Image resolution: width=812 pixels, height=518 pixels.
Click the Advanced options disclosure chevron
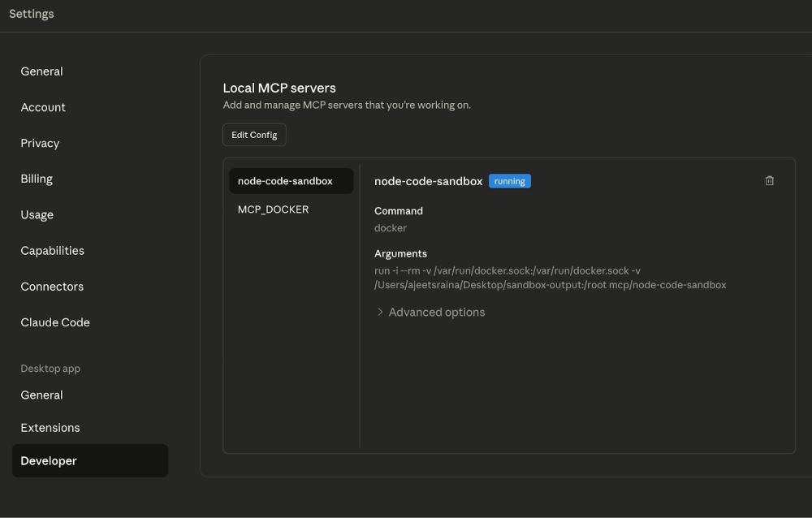coord(379,312)
